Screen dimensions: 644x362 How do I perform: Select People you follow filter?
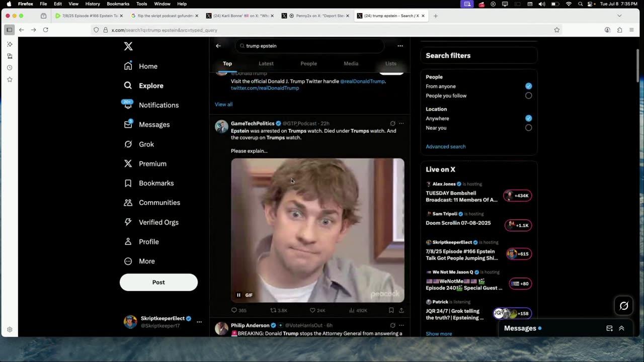(528, 96)
